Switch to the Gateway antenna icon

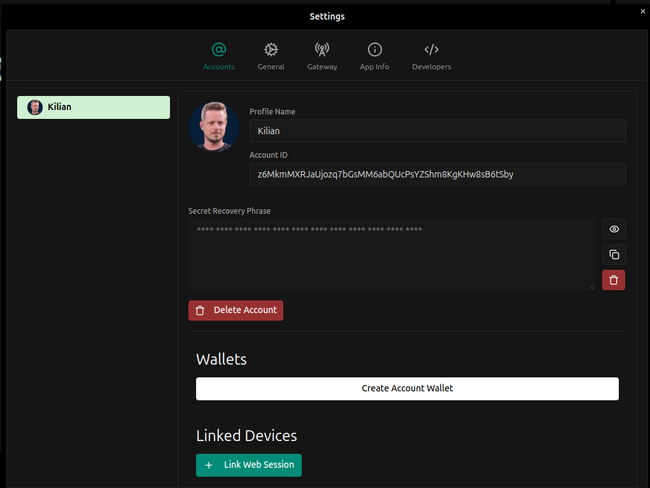(x=322, y=49)
